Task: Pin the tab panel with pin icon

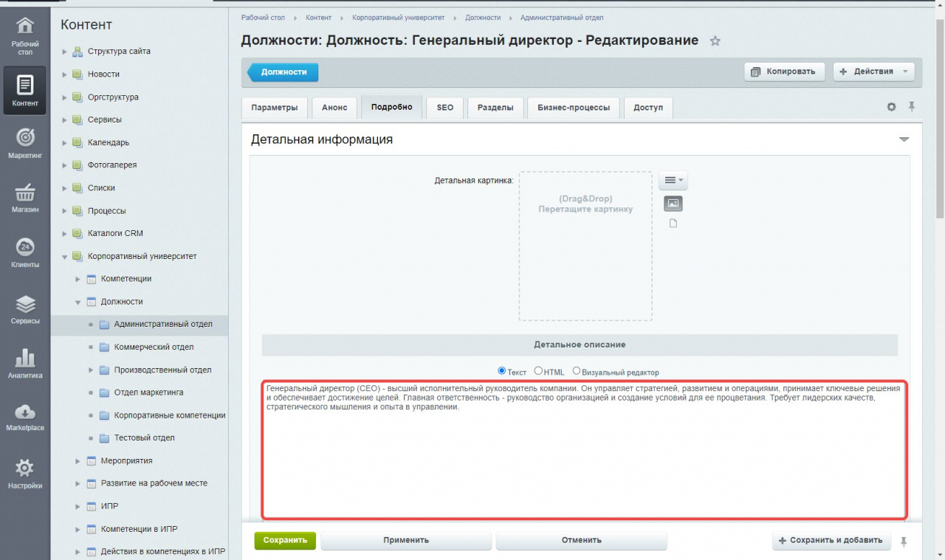Action: [x=912, y=107]
